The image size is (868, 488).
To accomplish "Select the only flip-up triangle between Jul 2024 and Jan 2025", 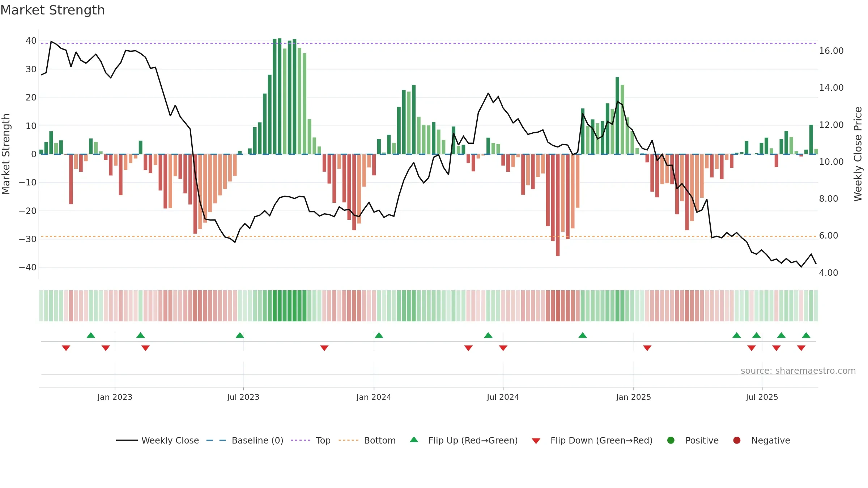I will click(x=583, y=335).
